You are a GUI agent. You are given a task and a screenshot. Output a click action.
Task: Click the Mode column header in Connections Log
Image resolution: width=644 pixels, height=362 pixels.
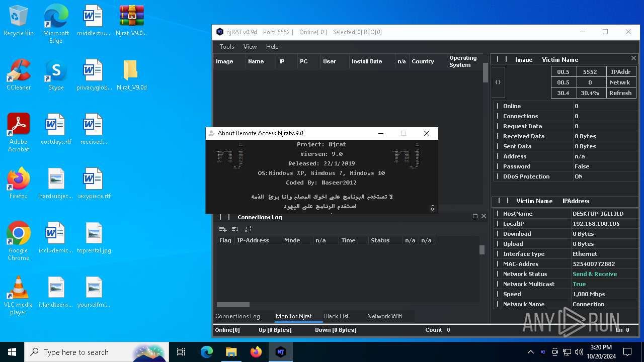click(297, 240)
